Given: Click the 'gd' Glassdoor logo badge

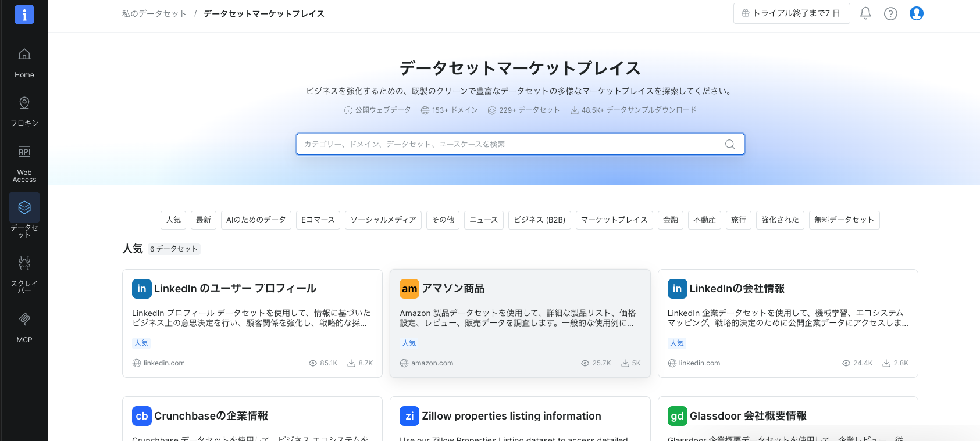Looking at the screenshot, I should pos(677,416).
